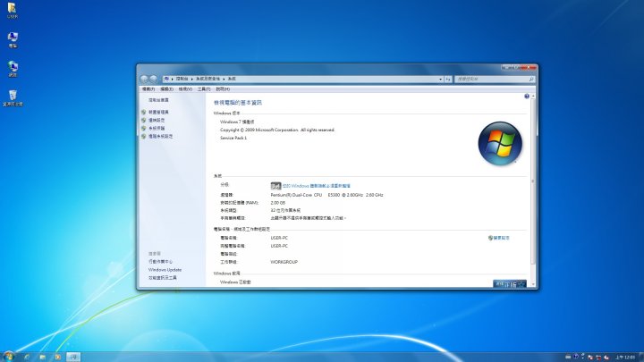Click the taskbar clock
The width and height of the screenshot is (644, 362).
625,357
